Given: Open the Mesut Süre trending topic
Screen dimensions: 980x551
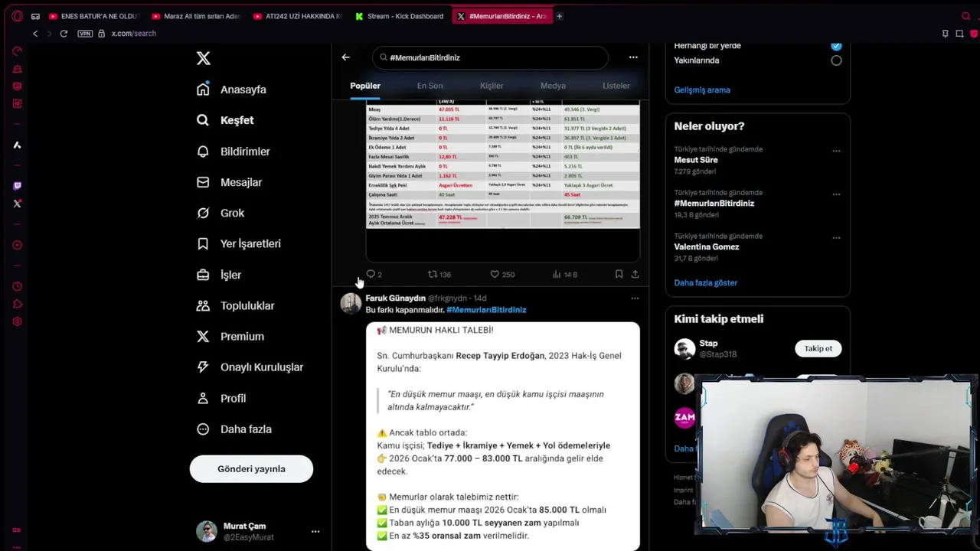Looking at the screenshot, I should (x=696, y=160).
